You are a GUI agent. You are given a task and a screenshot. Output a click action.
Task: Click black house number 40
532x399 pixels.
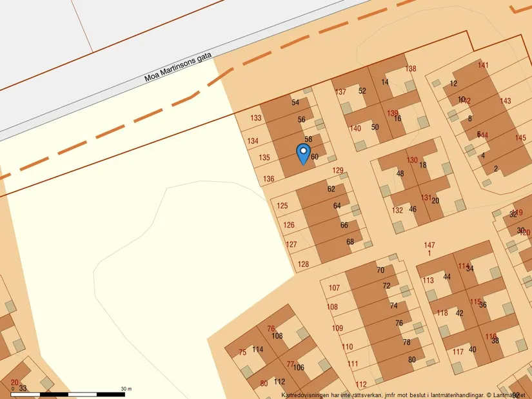coord(472,349)
